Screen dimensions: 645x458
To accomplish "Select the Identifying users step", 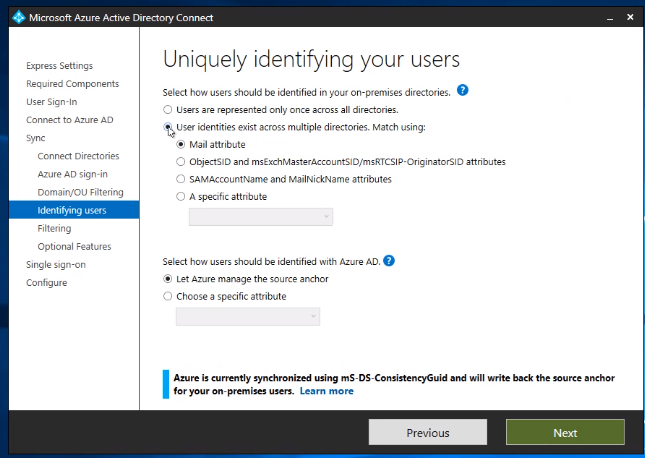I will [74, 210].
